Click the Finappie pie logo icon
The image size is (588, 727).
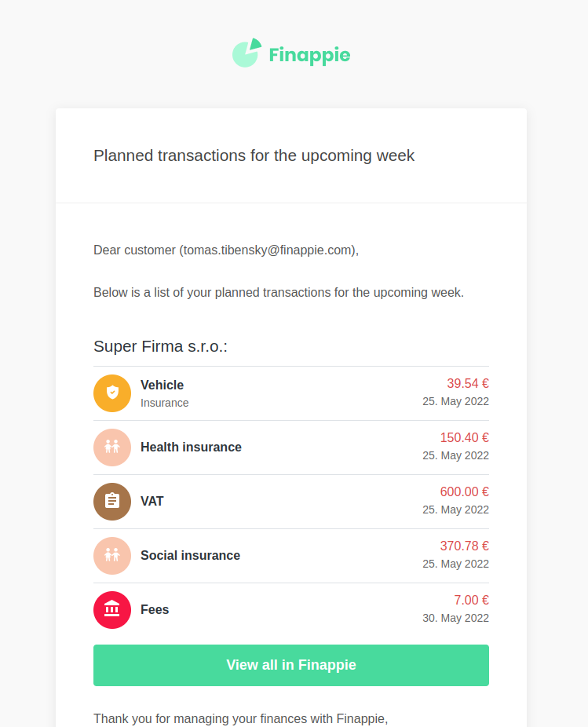247,53
